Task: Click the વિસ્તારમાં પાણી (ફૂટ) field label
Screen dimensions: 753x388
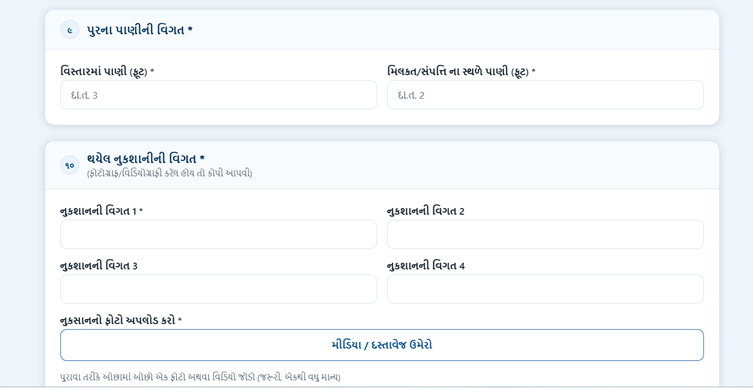Action: (x=107, y=72)
